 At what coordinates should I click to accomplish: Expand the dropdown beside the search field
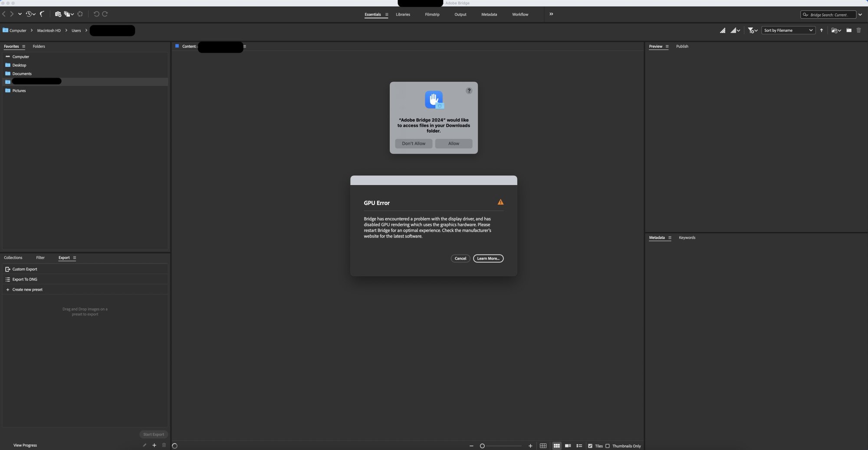coord(860,14)
